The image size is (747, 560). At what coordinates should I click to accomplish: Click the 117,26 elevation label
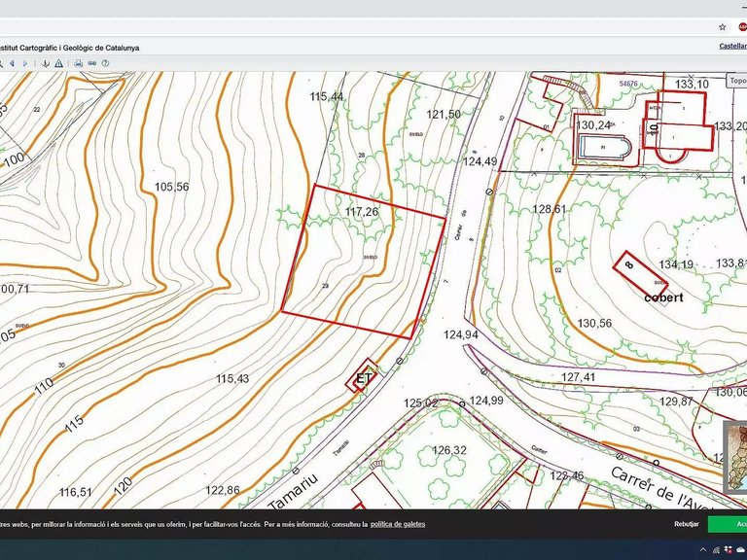click(362, 212)
